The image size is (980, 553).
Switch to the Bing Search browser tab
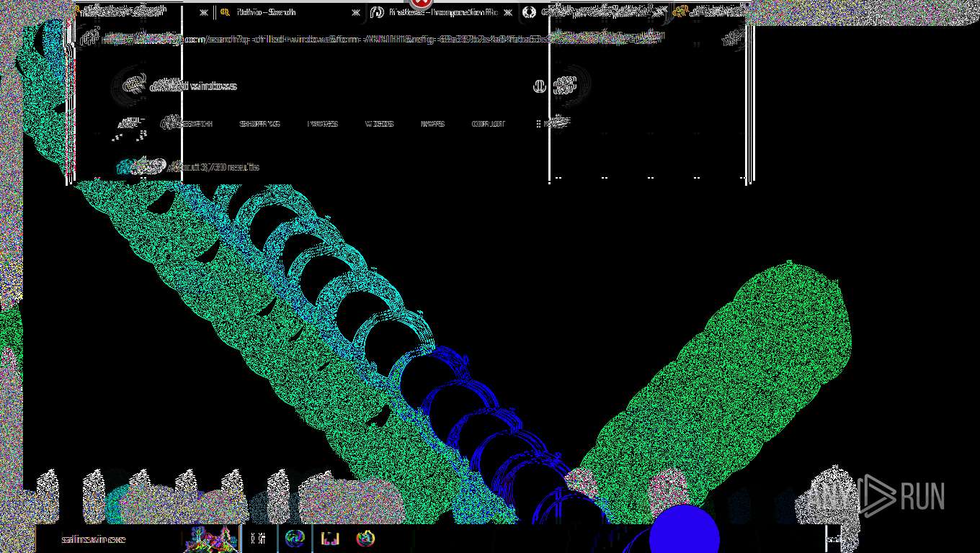(287, 12)
